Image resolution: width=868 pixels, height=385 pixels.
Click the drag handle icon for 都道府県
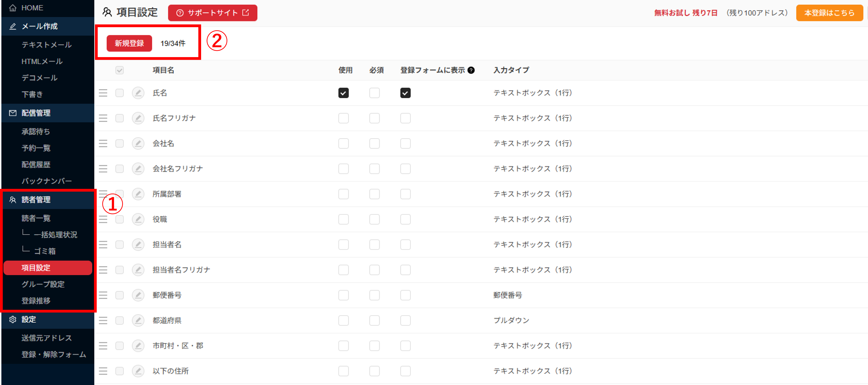[103, 320]
